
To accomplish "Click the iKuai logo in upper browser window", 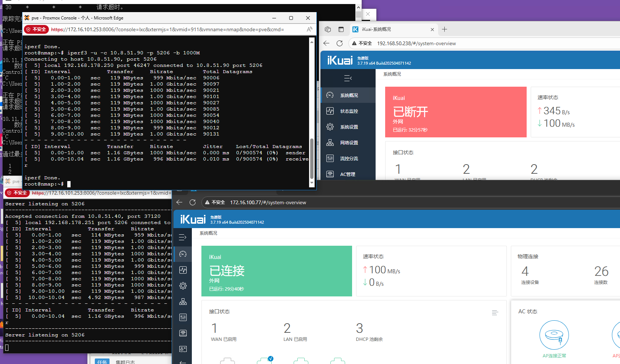I will click(x=340, y=60).
